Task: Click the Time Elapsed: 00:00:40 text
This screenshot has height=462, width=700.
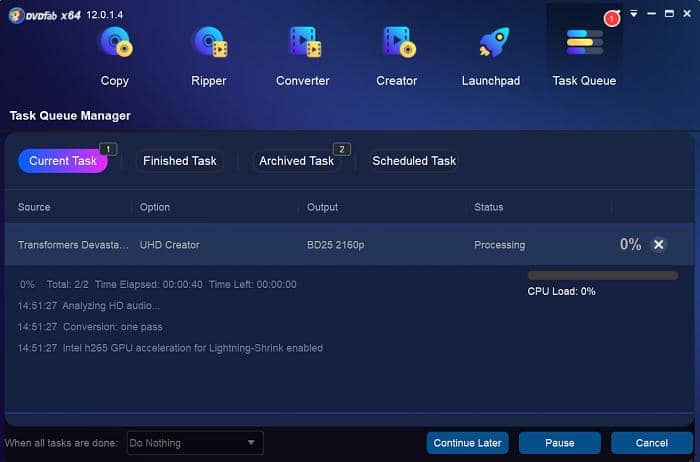Action: [x=149, y=284]
